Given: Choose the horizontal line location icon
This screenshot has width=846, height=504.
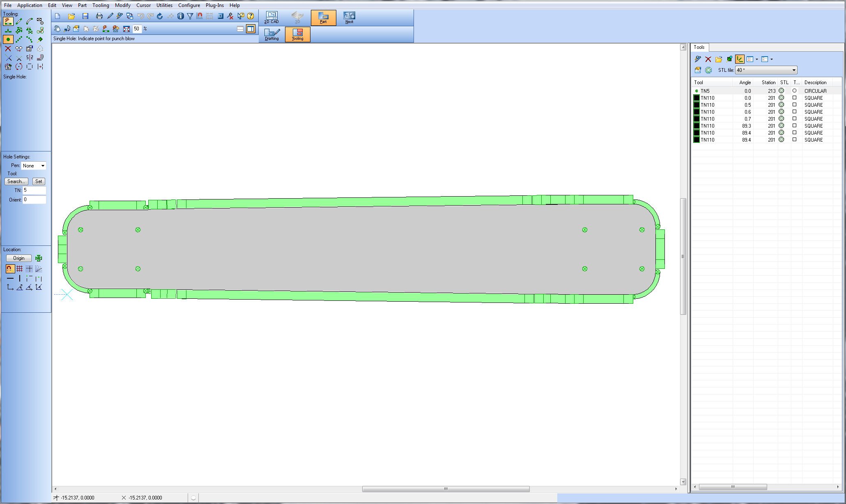Looking at the screenshot, I should pos(10,278).
